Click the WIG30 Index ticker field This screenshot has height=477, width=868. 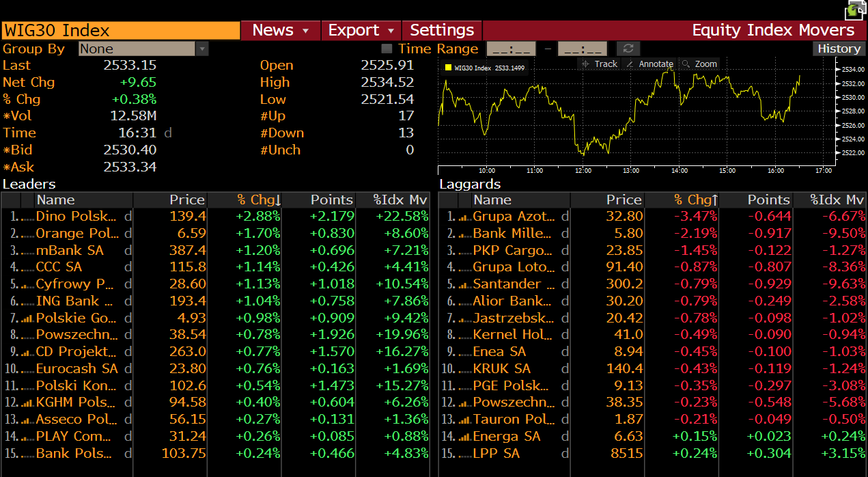(x=121, y=31)
